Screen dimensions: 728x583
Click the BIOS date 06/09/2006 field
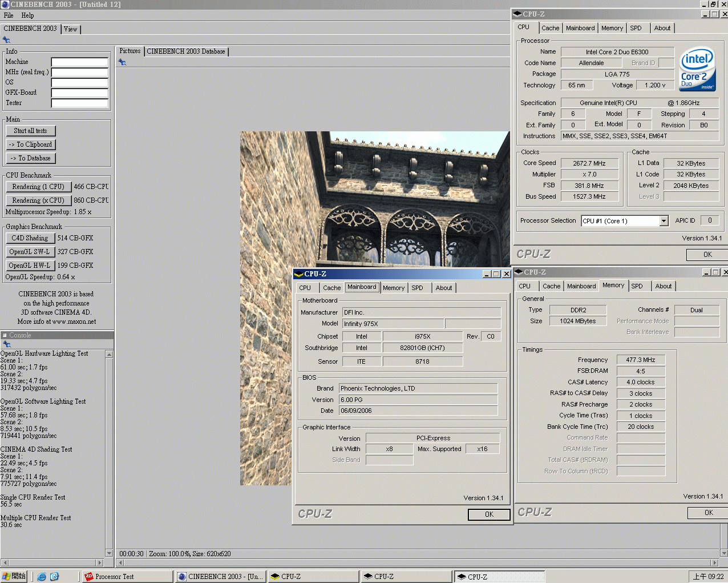(418, 411)
